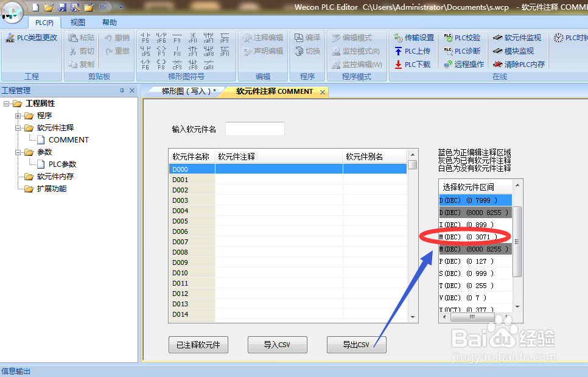Collapse the 参数 tree node
Screen dimensions: 588x377
tap(18, 152)
